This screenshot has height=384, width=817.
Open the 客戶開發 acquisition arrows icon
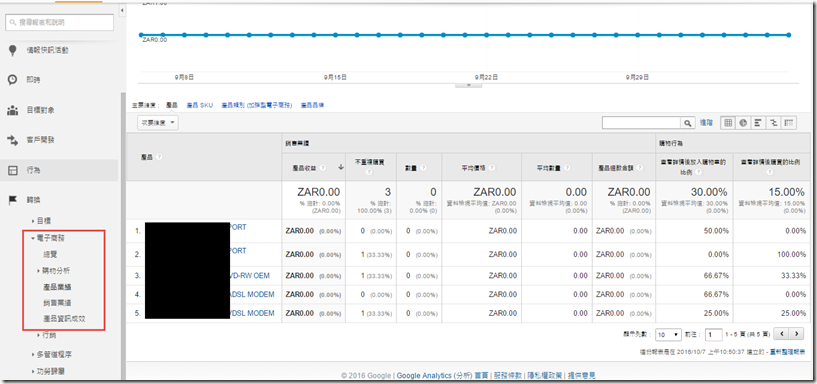point(13,140)
